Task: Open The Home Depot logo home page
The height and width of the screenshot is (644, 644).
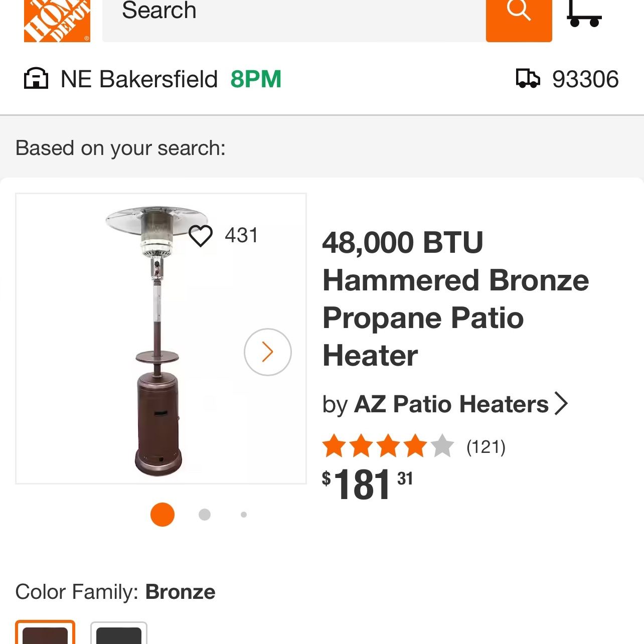Action: pyautogui.click(x=57, y=21)
